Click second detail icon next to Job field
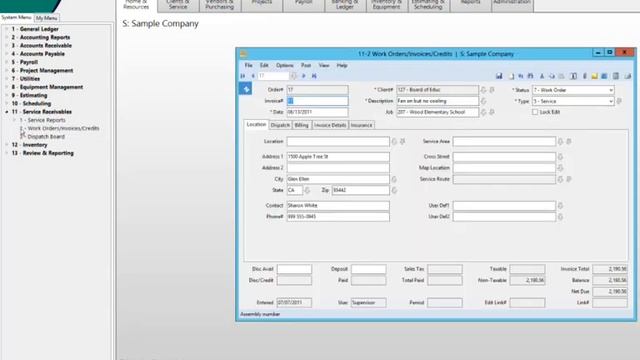 pyautogui.click(x=492, y=112)
